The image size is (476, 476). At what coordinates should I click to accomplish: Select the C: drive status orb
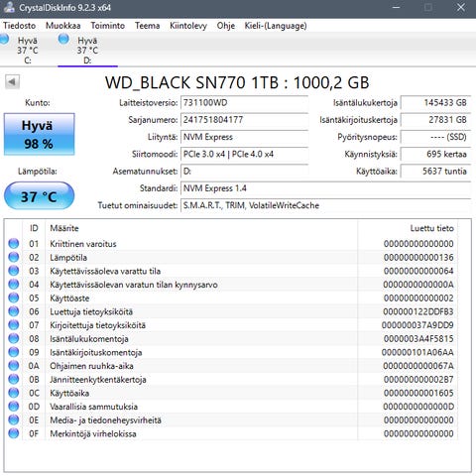click(x=4, y=39)
